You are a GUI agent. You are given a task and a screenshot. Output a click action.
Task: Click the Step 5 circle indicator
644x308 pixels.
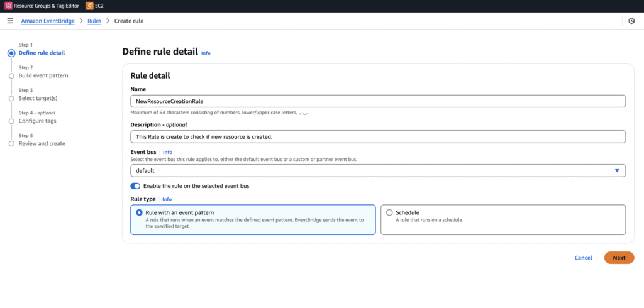(x=11, y=144)
